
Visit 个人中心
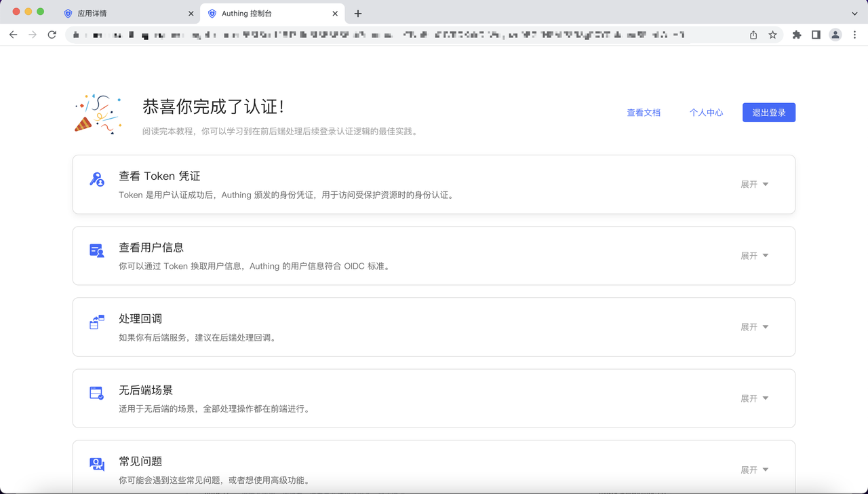tap(706, 112)
